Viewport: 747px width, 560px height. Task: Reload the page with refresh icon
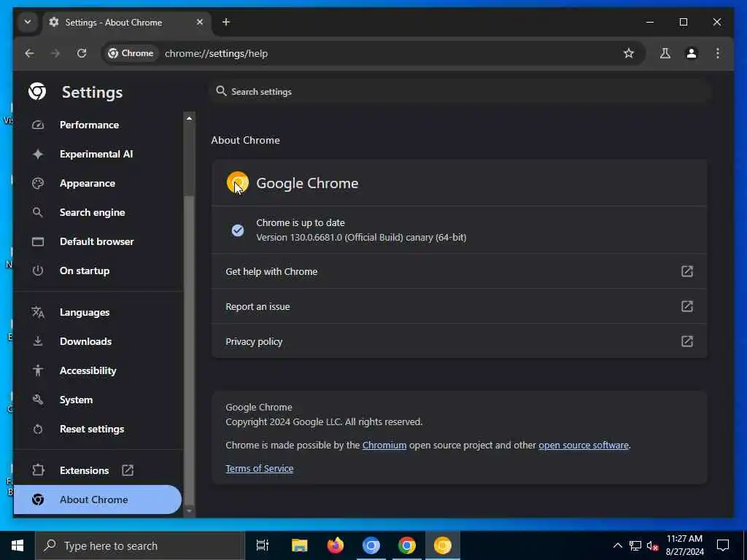coord(82,53)
